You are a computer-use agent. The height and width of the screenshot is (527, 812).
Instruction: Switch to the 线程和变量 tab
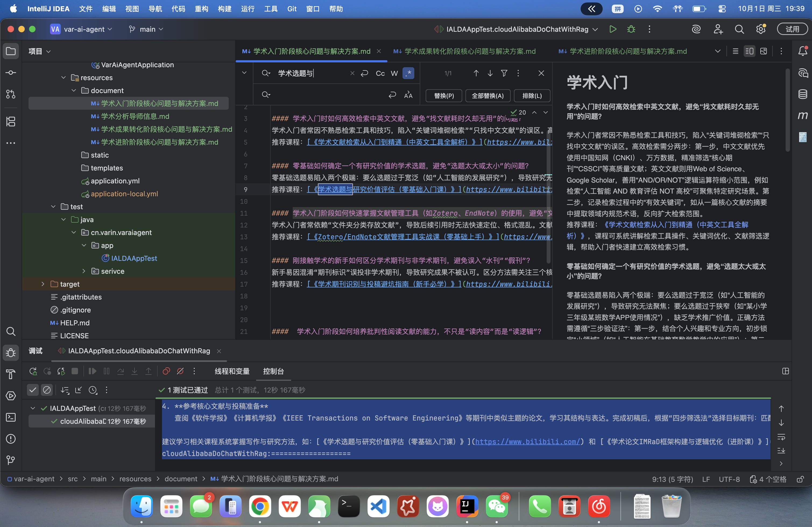232,371
